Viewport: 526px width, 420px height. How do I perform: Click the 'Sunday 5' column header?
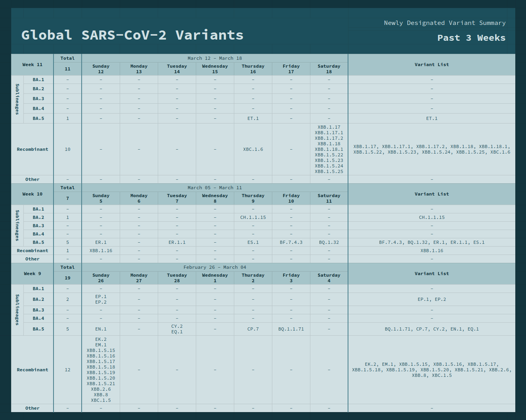tap(101, 198)
